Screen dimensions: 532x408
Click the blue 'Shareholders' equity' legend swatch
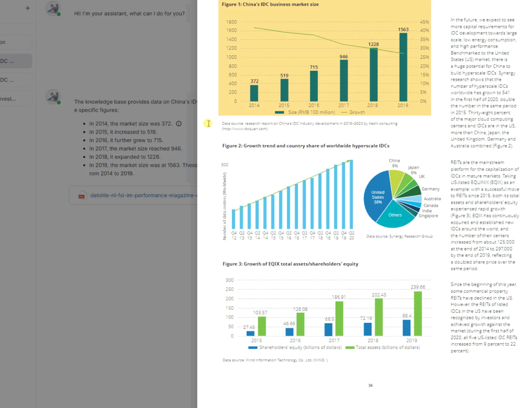252,347
